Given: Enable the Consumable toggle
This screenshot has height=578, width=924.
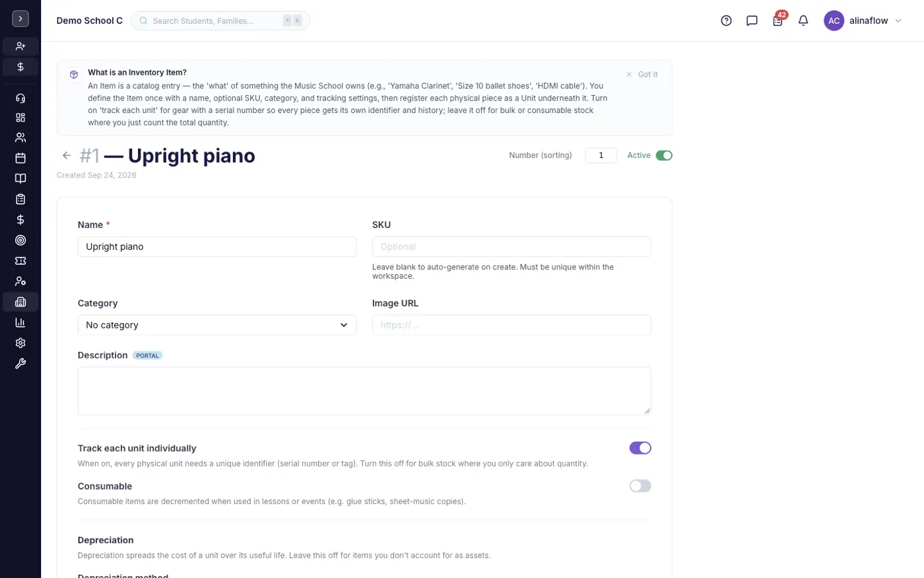Looking at the screenshot, I should click(x=640, y=486).
